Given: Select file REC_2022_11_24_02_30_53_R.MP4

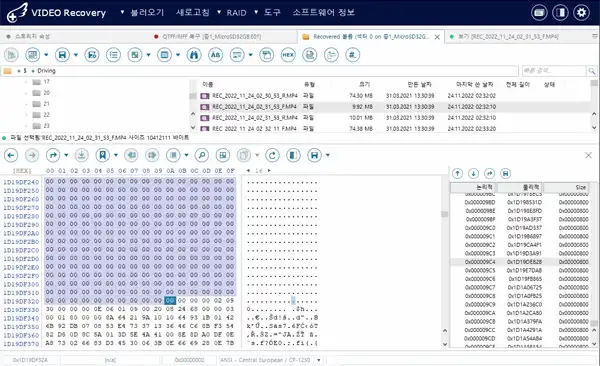Looking at the screenshot, I should [255, 96].
